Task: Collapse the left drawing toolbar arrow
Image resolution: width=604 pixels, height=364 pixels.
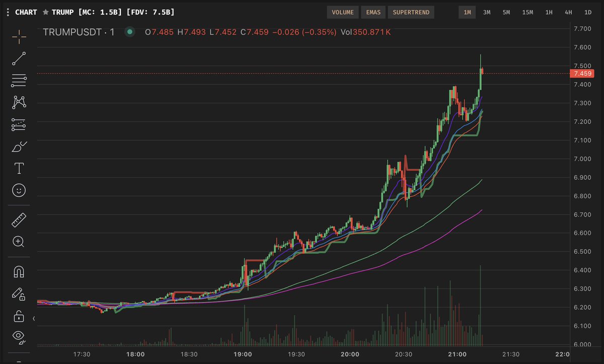Action: pos(34,319)
